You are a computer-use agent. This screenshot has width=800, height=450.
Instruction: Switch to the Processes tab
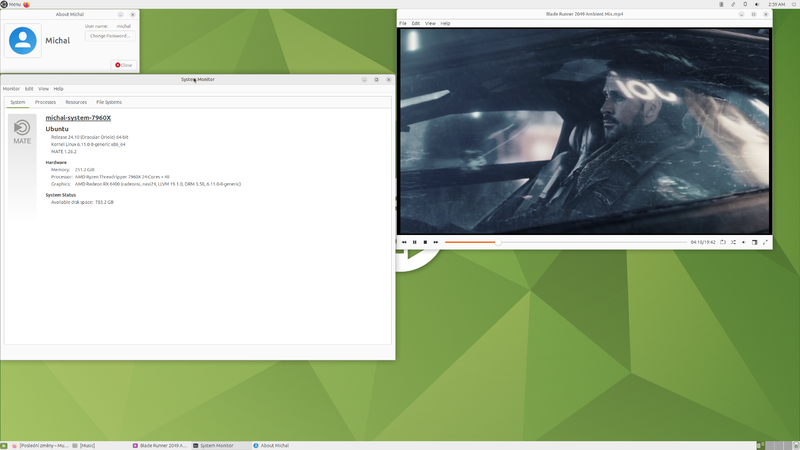(45, 102)
